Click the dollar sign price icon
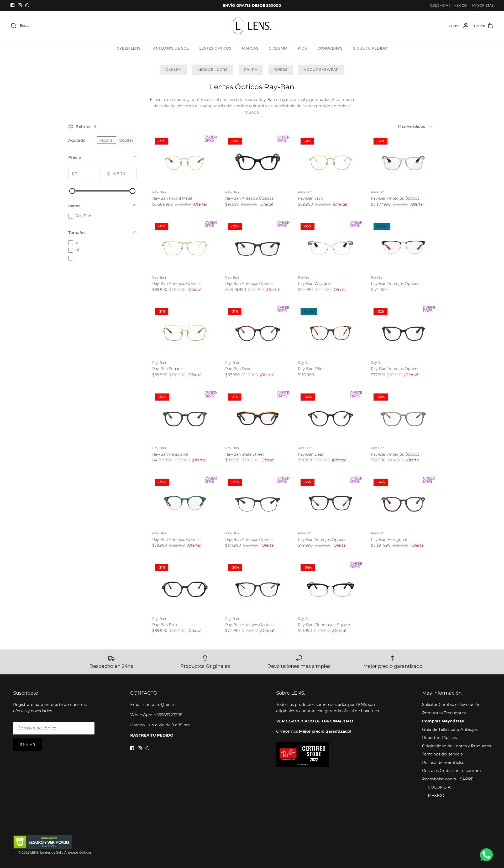 (393, 658)
